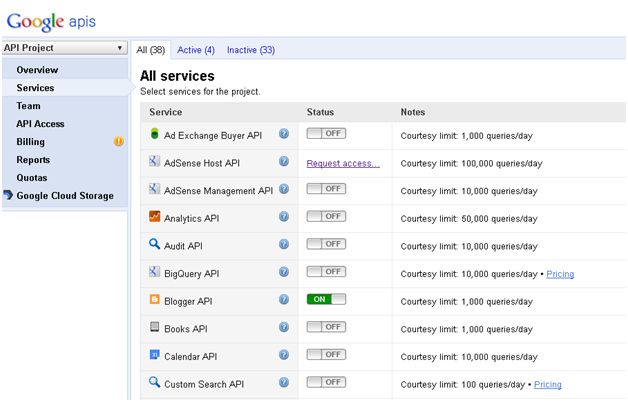The width and height of the screenshot is (628, 402).
Task: Open API Access in the sidebar
Action: point(40,124)
